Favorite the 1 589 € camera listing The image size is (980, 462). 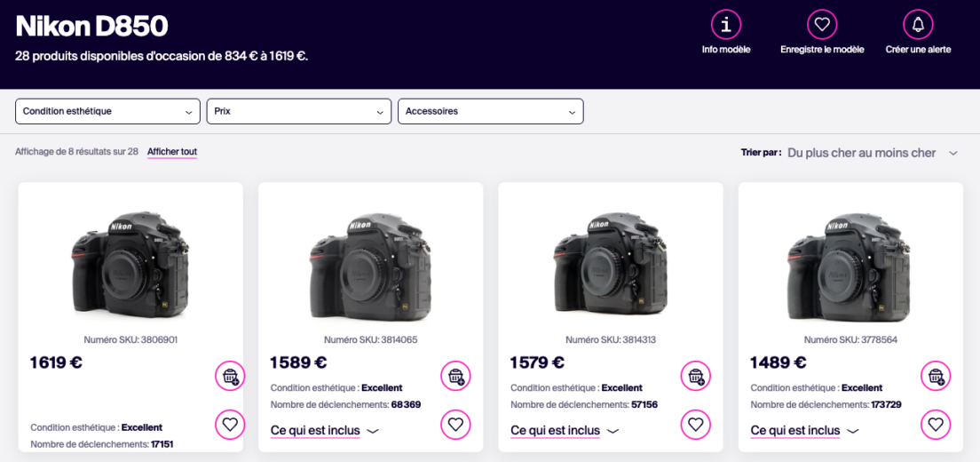click(x=455, y=425)
